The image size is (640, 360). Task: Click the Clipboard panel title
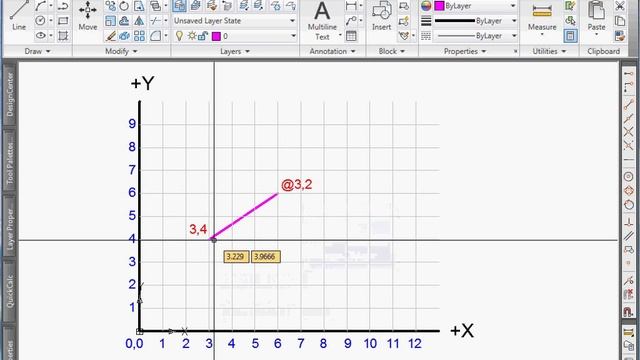603,51
